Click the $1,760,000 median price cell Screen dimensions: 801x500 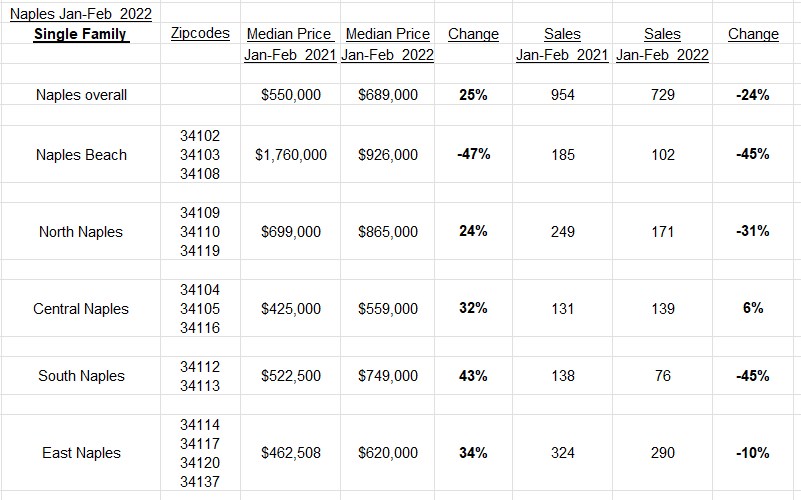pos(291,155)
